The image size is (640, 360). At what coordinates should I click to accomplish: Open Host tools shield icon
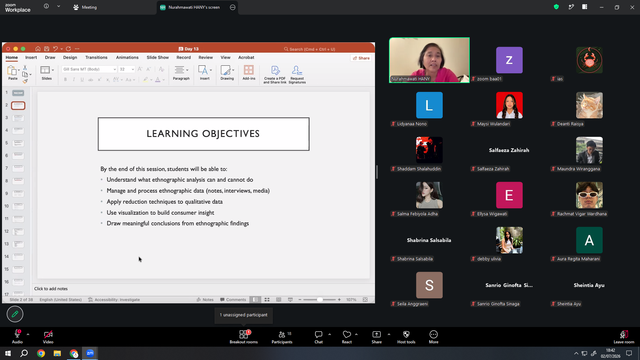[406, 336]
